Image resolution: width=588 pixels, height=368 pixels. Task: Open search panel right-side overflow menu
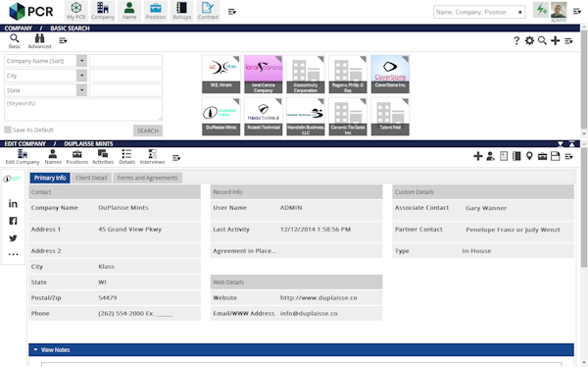tap(568, 41)
